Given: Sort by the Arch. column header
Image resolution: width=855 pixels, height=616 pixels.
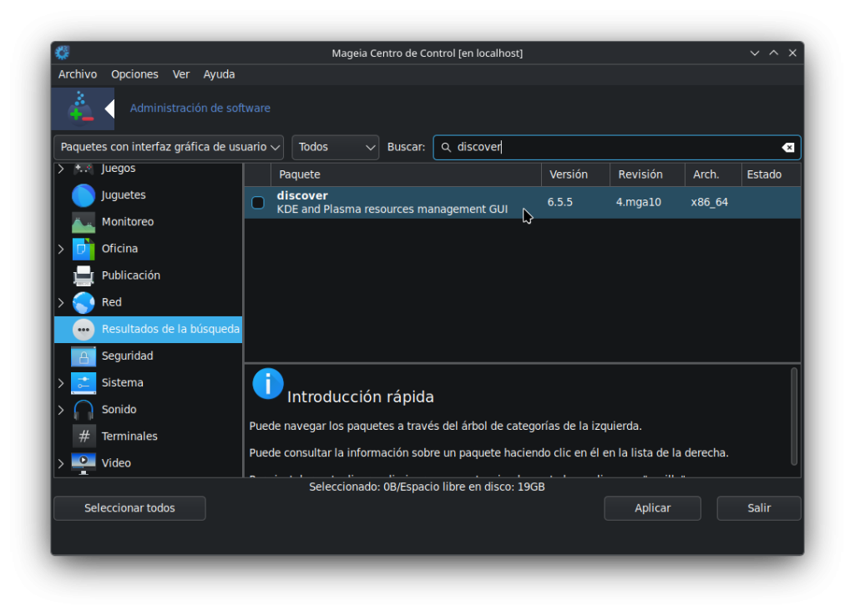Looking at the screenshot, I should point(713,174).
